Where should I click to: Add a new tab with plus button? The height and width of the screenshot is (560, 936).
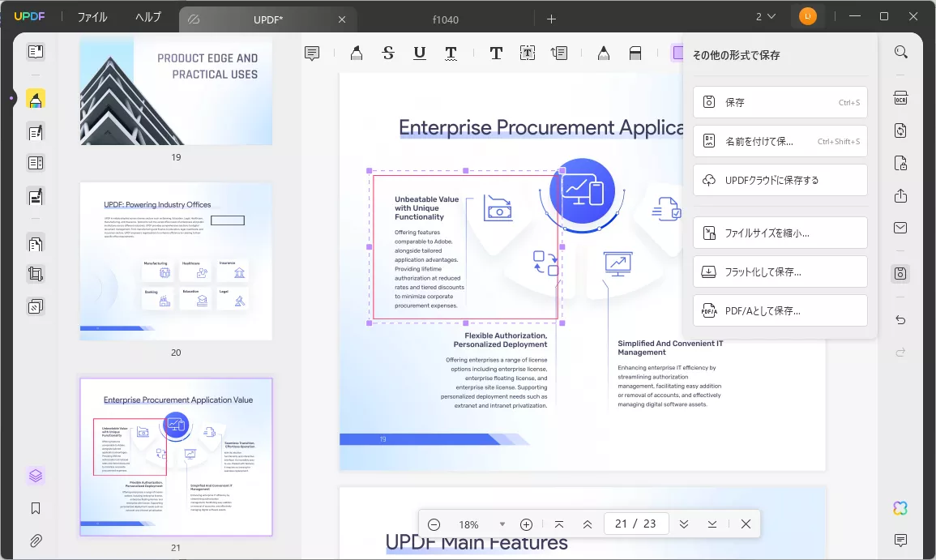pos(552,19)
